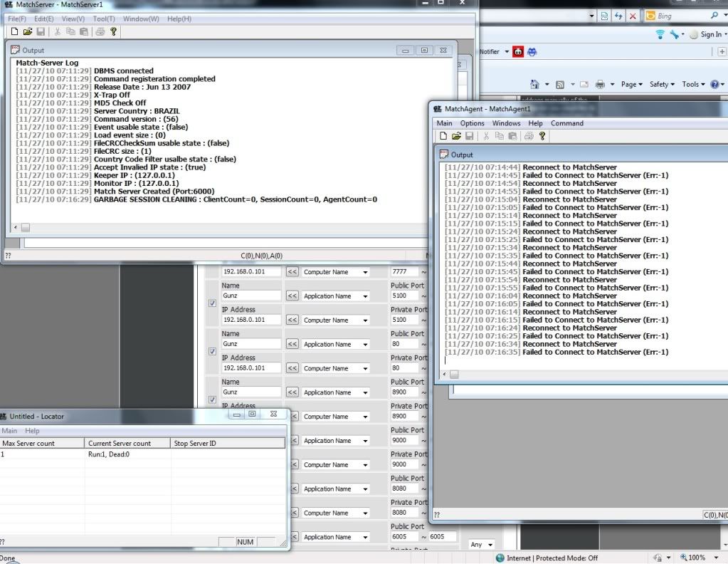The width and height of the screenshot is (728, 564).
Task: Click the red Stop loading X icon
Action: [x=633, y=16]
